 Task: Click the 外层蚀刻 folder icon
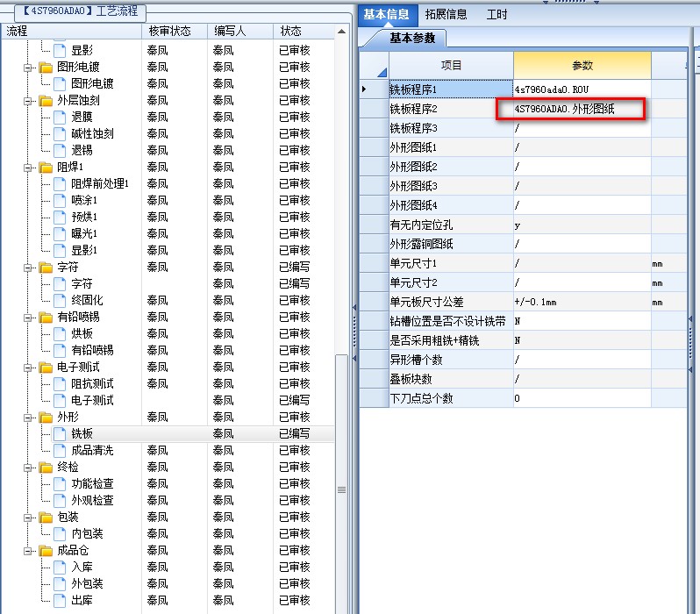point(46,101)
